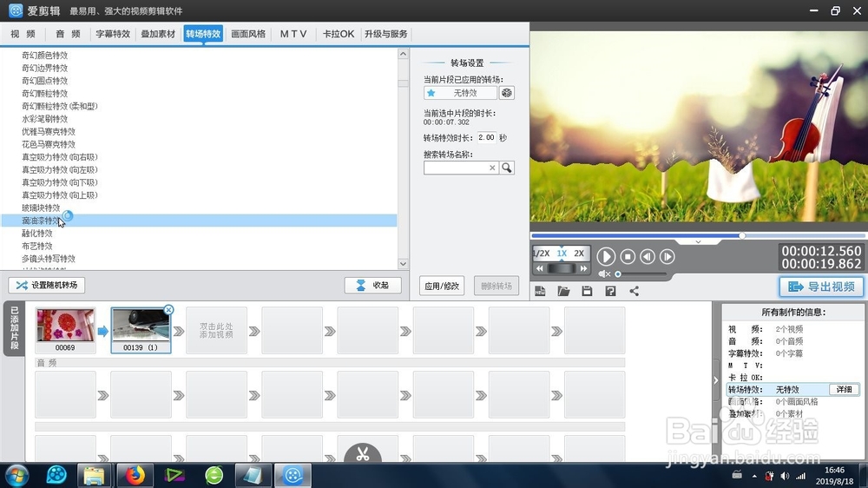Unmute the preview volume speaker icon
Image resolution: width=868 pixels, height=488 pixels.
[x=604, y=274]
